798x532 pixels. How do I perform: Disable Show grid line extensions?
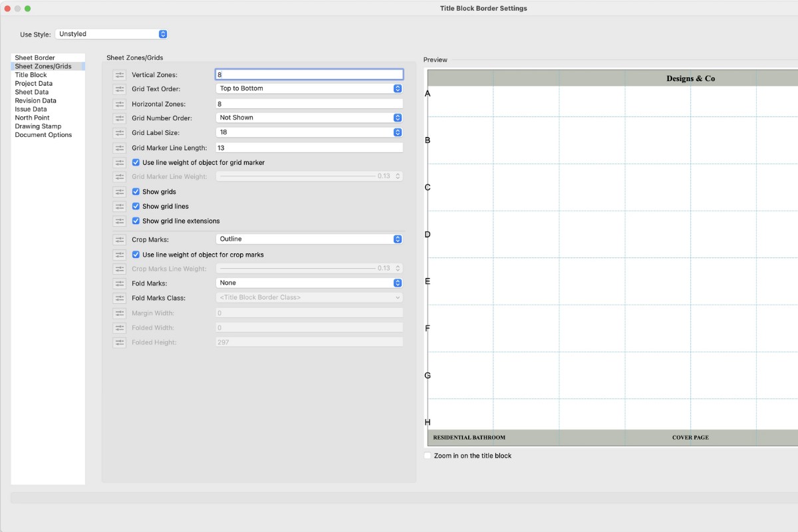click(135, 221)
